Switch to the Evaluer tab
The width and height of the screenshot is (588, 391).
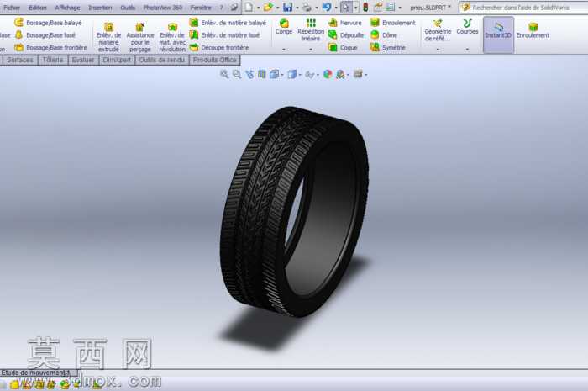83,60
